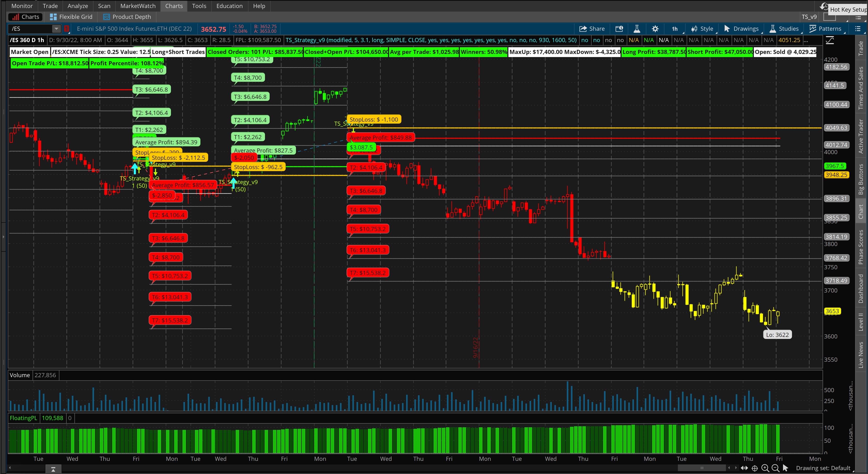Viewport: 868px width, 474px height.
Task: Click the flask Edit Studies icon
Action: [637, 29]
